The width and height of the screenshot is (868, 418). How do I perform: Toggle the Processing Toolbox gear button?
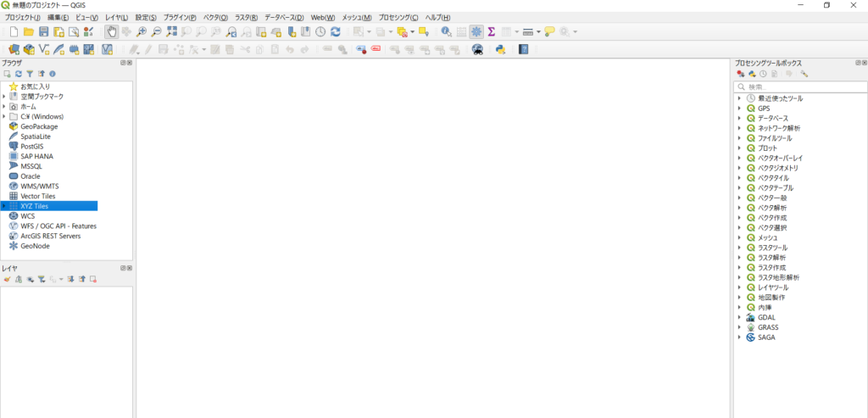point(476,32)
